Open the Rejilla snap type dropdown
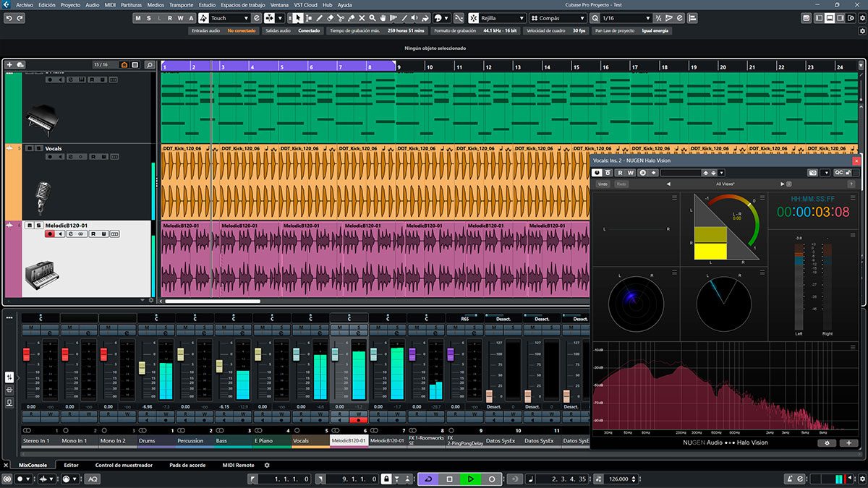Image resolution: width=868 pixels, height=488 pixels. [502, 18]
